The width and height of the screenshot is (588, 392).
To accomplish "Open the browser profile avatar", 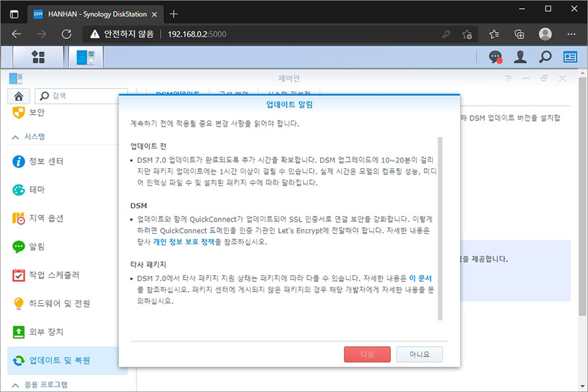I will pos(545,34).
